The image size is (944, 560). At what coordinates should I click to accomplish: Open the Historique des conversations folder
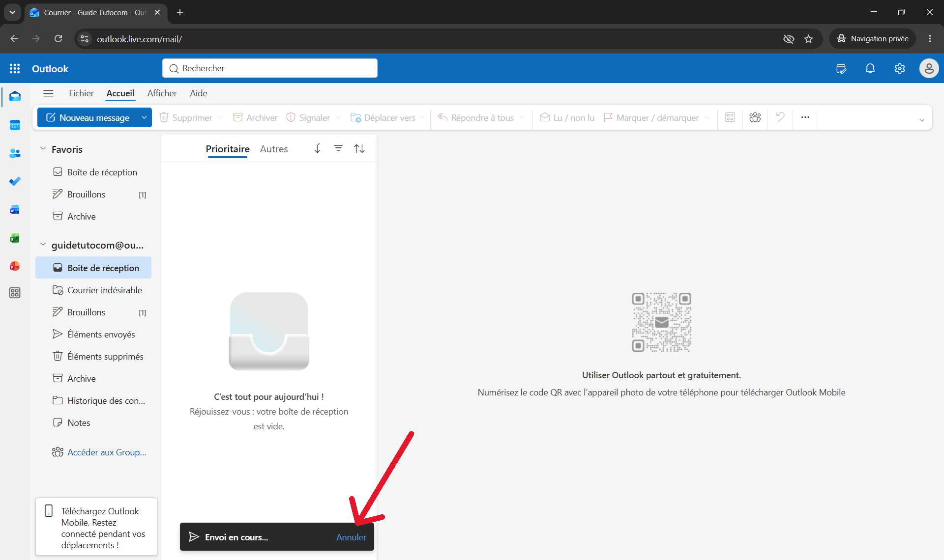(93, 400)
